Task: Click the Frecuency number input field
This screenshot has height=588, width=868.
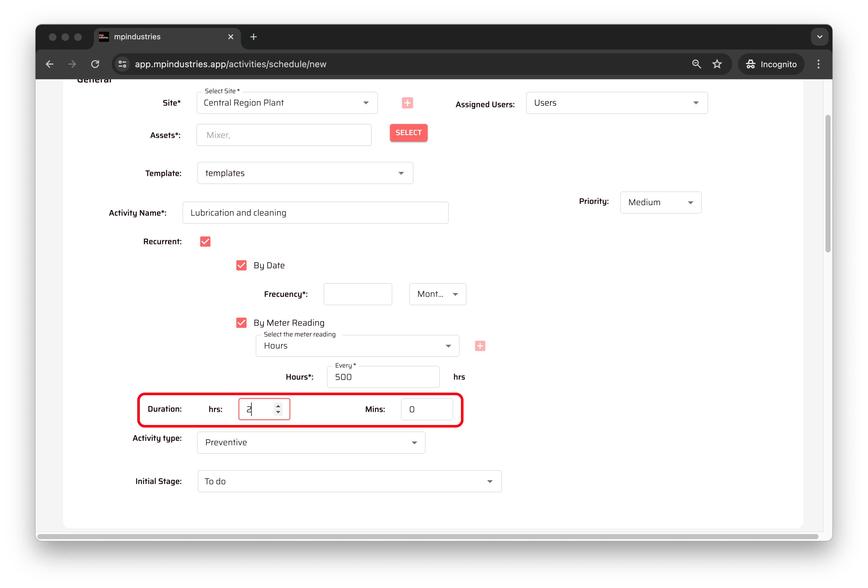Action: click(x=357, y=294)
